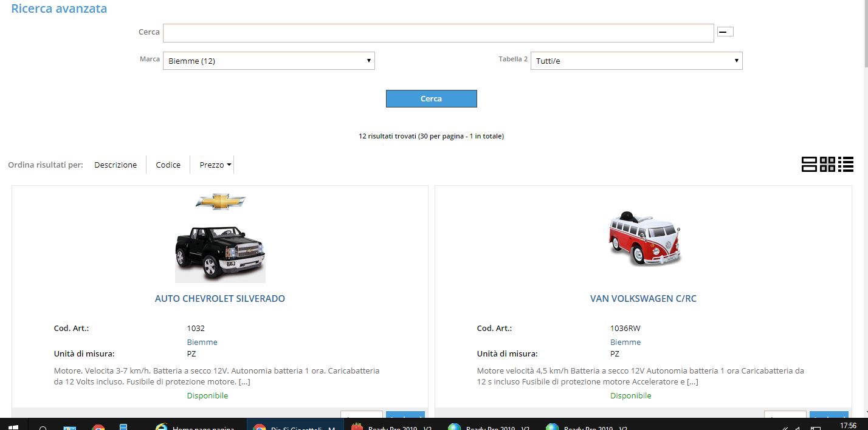Click the Tabella 2 field label
868x430 pixels.
pyautogui.click(x=513, y=59)
